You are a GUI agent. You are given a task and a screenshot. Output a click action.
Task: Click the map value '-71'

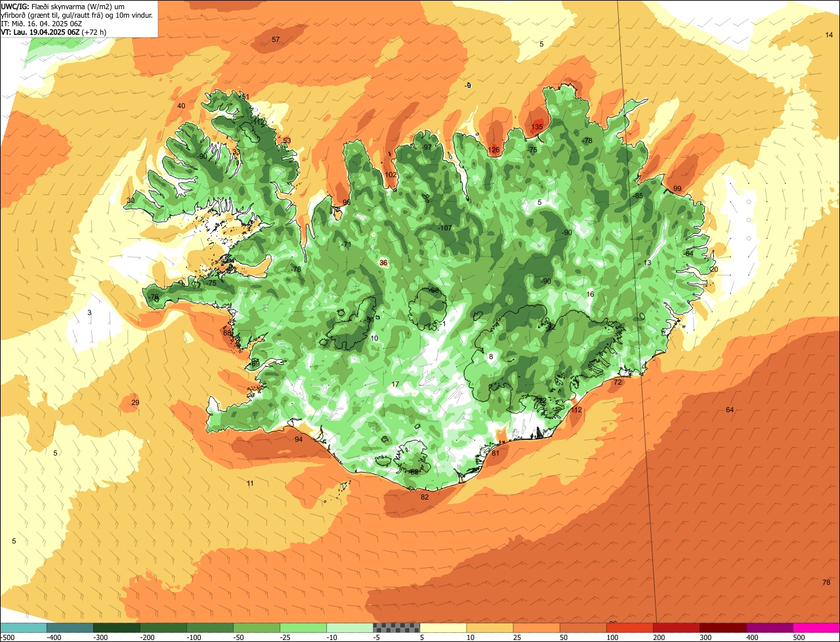pos(346,245)
